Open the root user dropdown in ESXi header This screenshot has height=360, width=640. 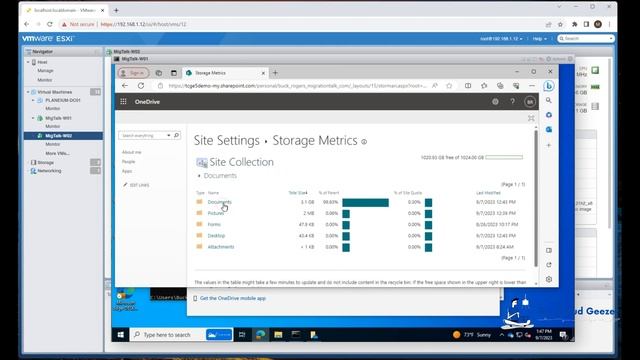(x=501, y=38)
